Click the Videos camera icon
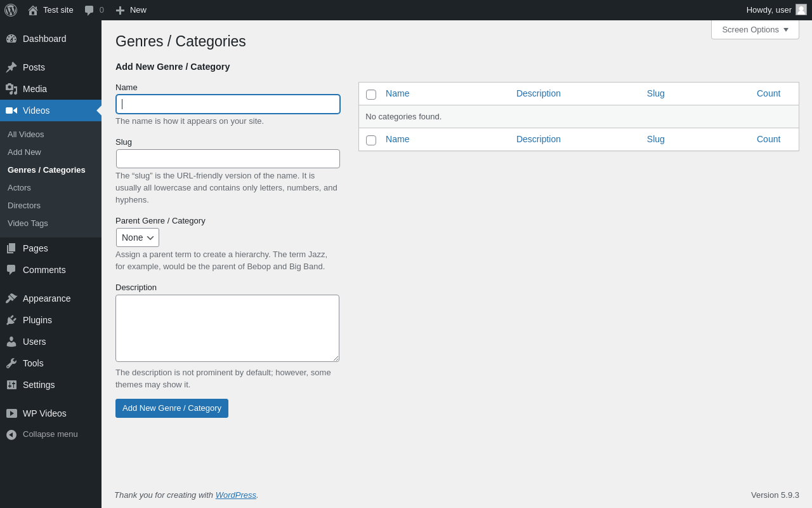 coord(11,110)
